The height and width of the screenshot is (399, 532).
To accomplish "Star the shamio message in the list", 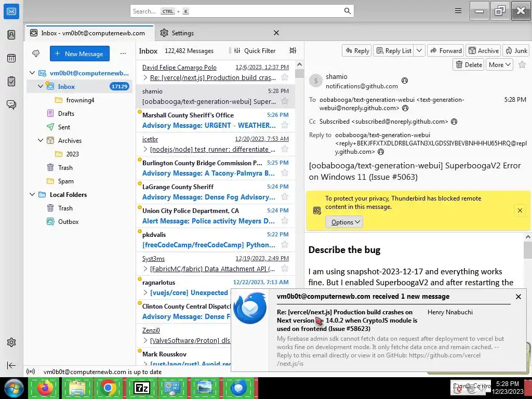I will (x=285, y=101).
